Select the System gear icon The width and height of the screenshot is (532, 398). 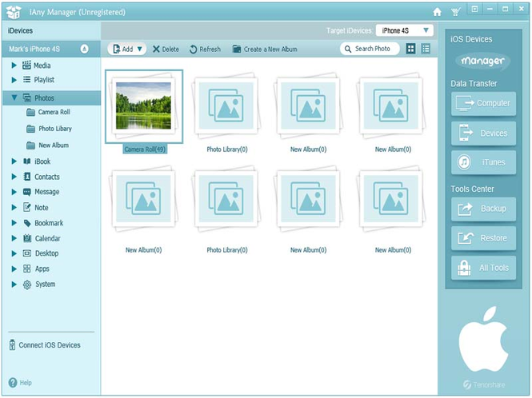(x=27, y=285)
